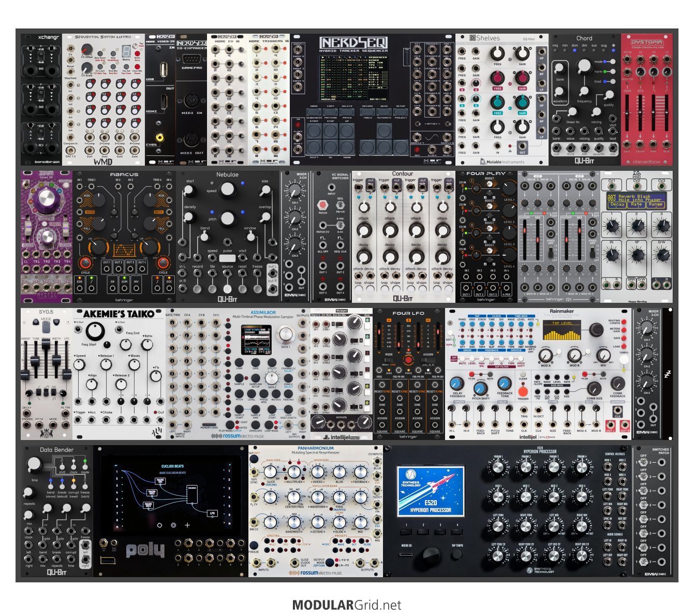The width and height of the screenshot is (694, 616).
Task: Click the BLUR knob on Panharmonium
Action: (339, 472)
